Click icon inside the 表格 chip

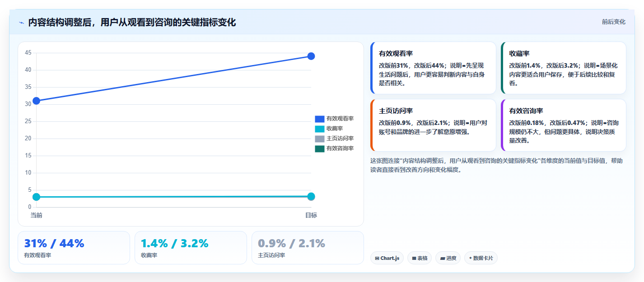coord(414,259)
